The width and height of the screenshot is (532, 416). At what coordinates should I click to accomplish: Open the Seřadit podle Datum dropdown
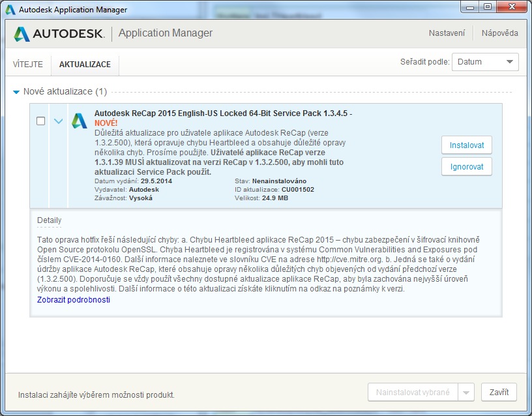tap(485, 62)
